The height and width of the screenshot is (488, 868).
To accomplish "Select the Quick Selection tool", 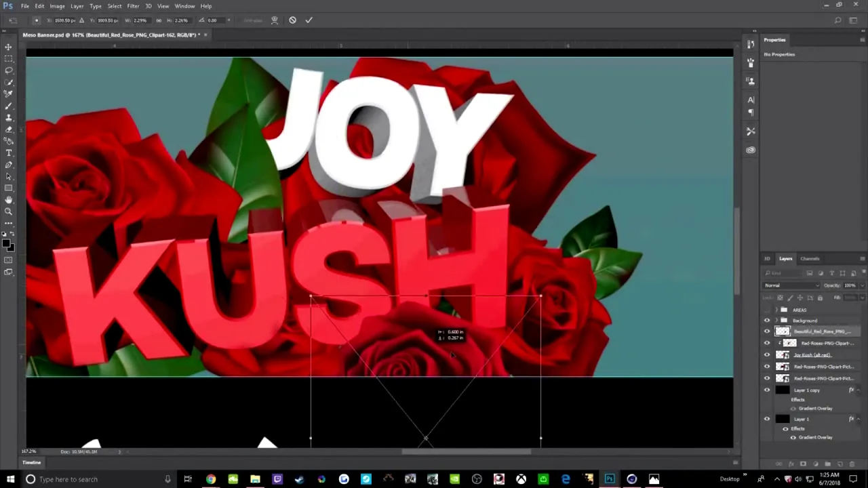I will (8, 82).
